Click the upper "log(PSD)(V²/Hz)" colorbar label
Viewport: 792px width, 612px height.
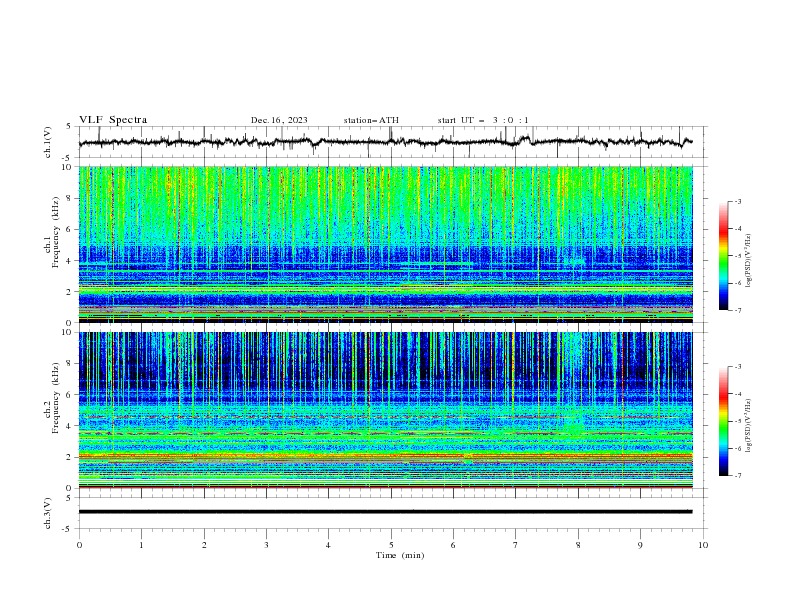748,261
